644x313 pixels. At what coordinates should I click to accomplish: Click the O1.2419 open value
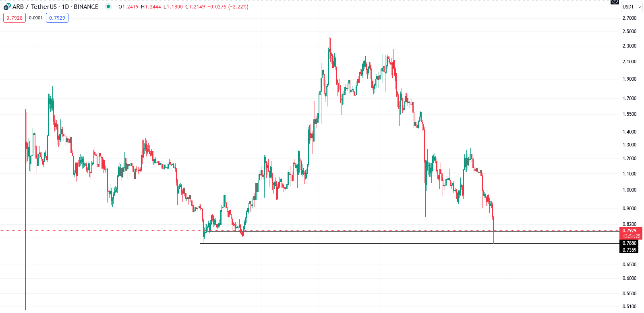point(128,7)
